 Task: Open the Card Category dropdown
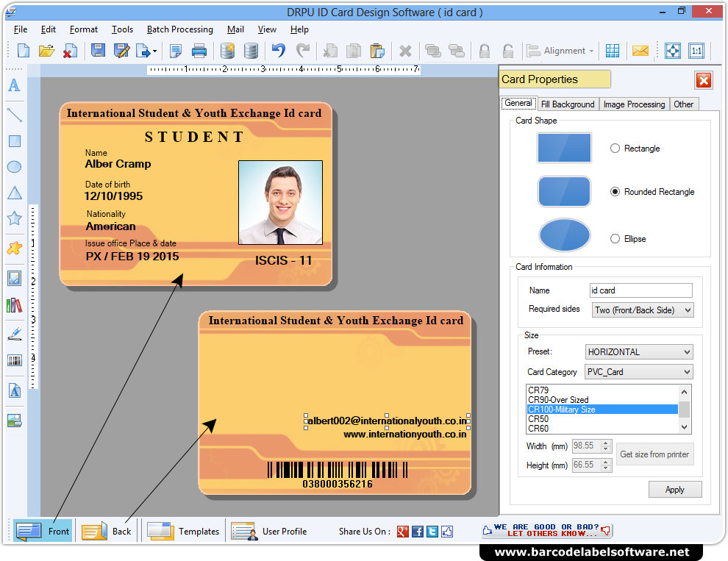click(x=638, y=371)
